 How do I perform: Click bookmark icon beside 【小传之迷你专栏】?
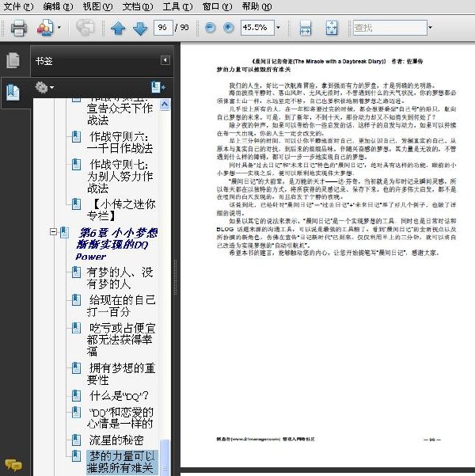click(76, 204)
